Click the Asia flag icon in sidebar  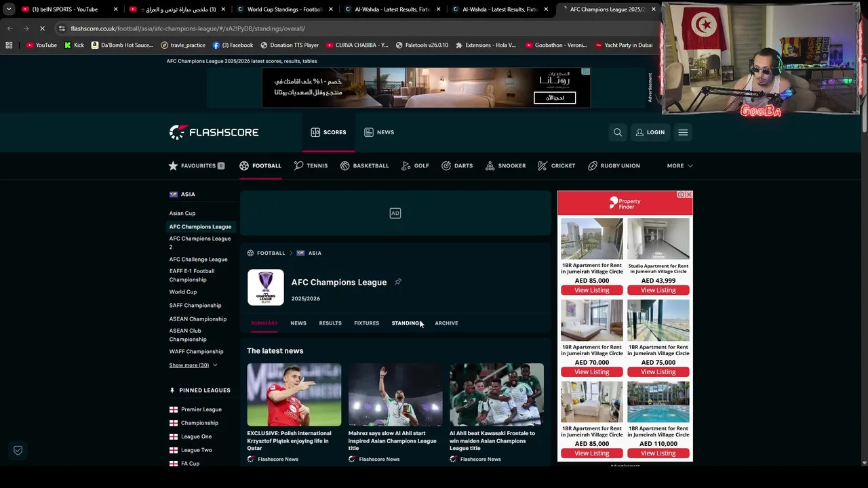[174, 195]
